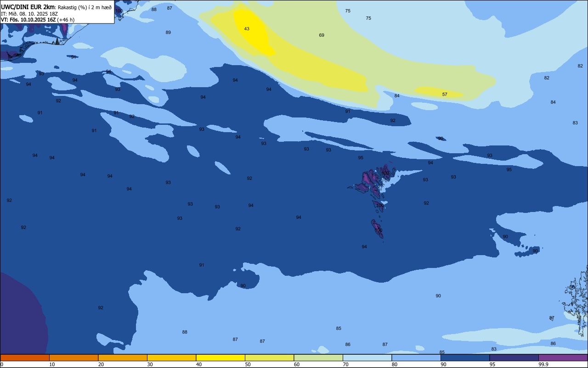Click the 10 tick label on color scale

52,364
